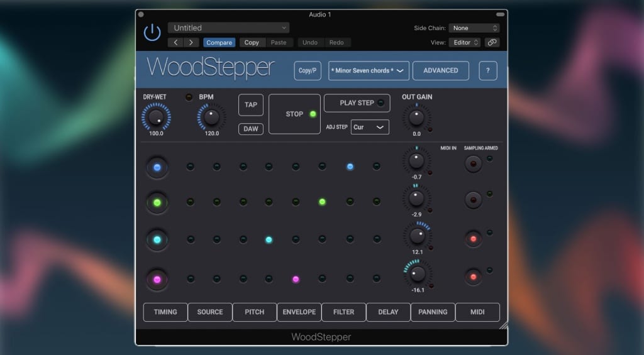Click the lit green step in second row
Image resolution: width=644 pixels, height=355 pixels.
point(323,202)
